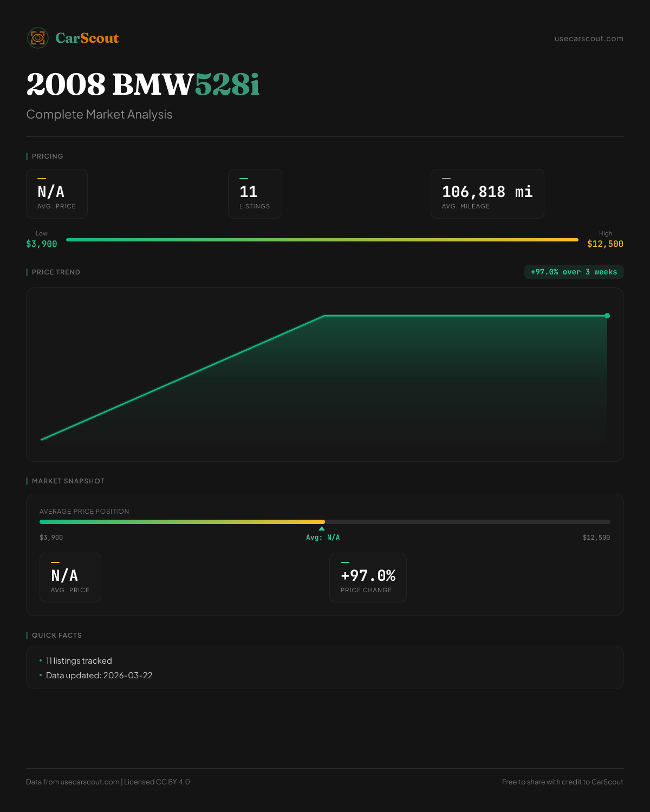Select the N/A Avg. Price card in Market Snapshot
This screenshot has width=650, height=812.
pyautogui.click(x=70, y=578)
